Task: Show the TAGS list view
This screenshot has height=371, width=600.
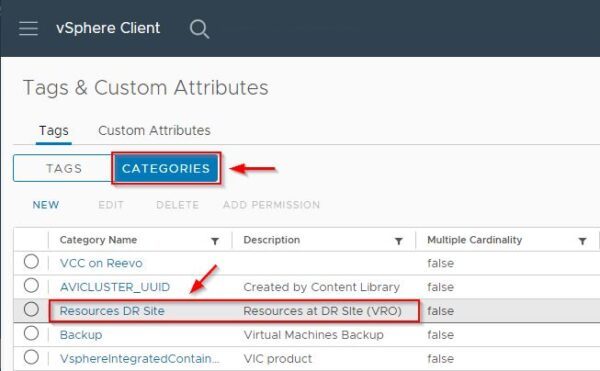Action: tap(63, 168)
